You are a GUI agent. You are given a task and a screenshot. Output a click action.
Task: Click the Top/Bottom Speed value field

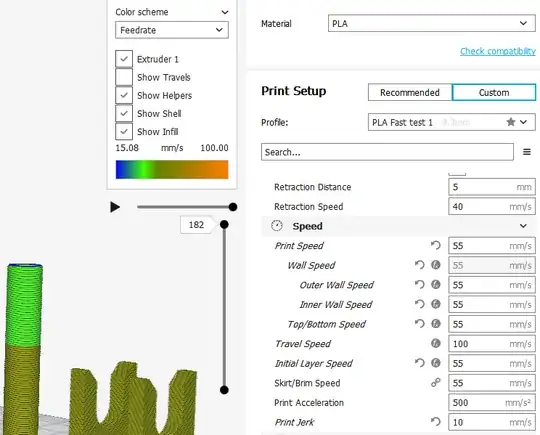click(492, 324)
